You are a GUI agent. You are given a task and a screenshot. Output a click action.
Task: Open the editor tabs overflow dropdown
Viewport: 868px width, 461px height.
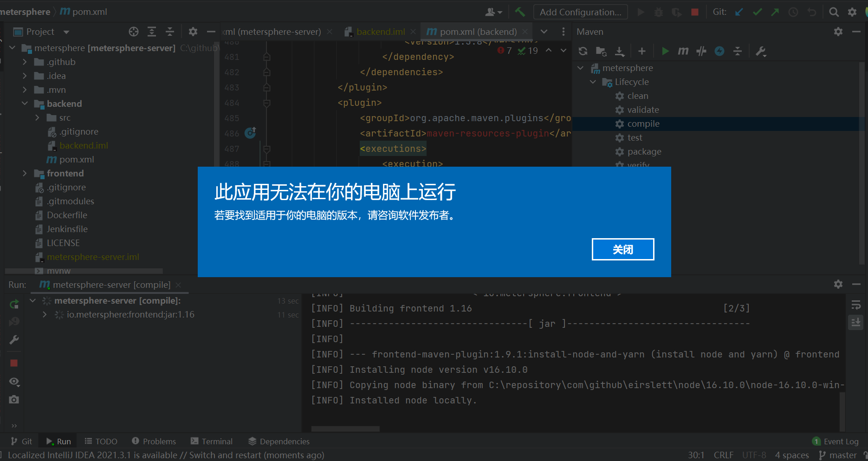click(544, 32)
